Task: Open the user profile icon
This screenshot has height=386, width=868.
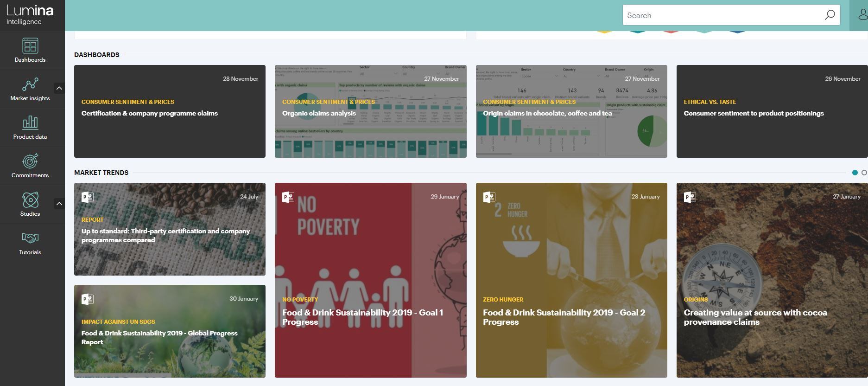Action: pos(861,15)
